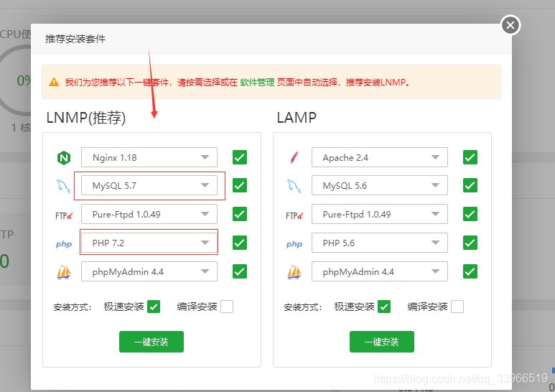Viewport: 555px width, 392px height.
Task: Click the phpMyAdmin sailboat icon in LNMP
Action: click(x=64, y=272)
